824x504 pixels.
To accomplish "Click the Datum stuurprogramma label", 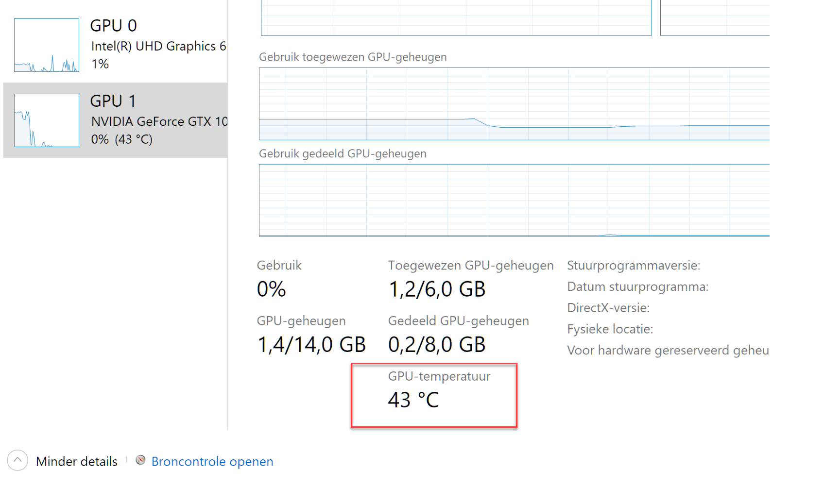I will click(x=637, y=287).
